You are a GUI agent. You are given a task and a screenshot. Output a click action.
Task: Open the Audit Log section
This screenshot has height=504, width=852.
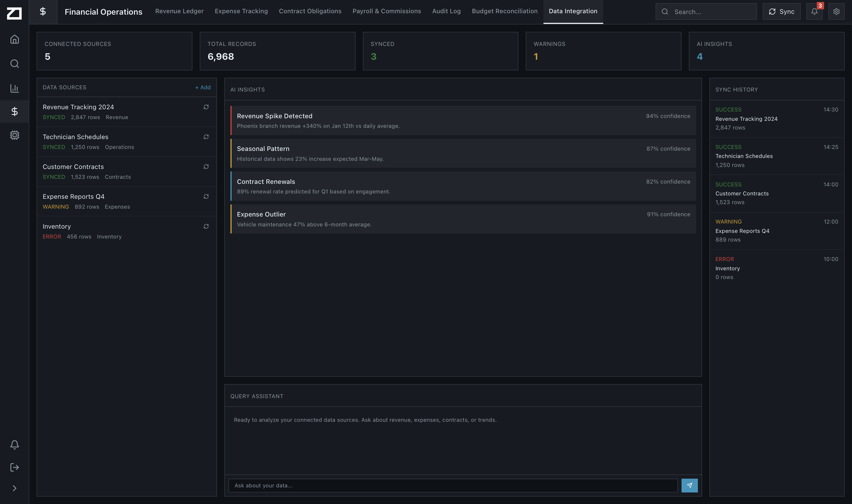pyautogui.click(x=446, y=11)
